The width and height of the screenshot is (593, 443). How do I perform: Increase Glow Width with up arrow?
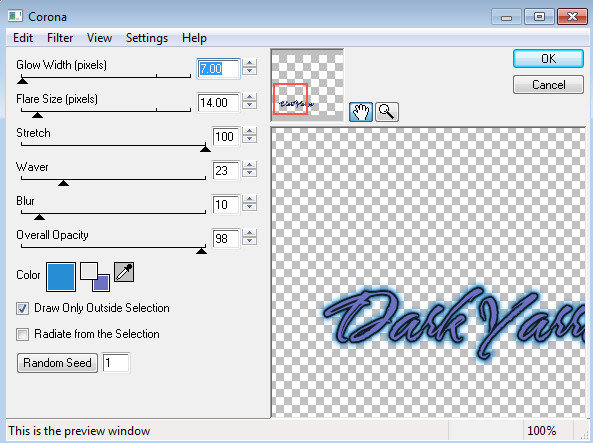[x=250, y=63]
